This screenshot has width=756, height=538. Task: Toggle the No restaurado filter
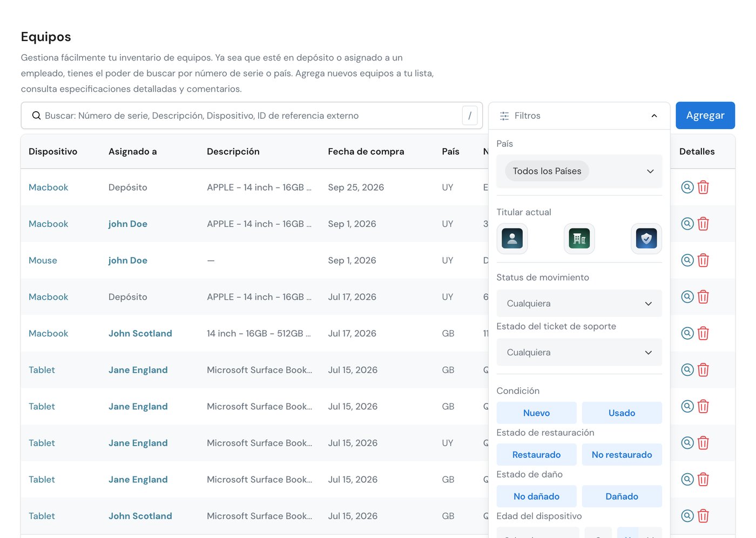click(x=622, y=455)
